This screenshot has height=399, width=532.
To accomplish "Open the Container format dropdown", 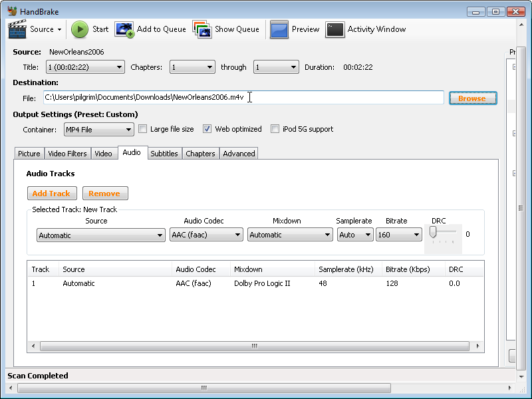I will pyautogui.click(x=98, y=129).
